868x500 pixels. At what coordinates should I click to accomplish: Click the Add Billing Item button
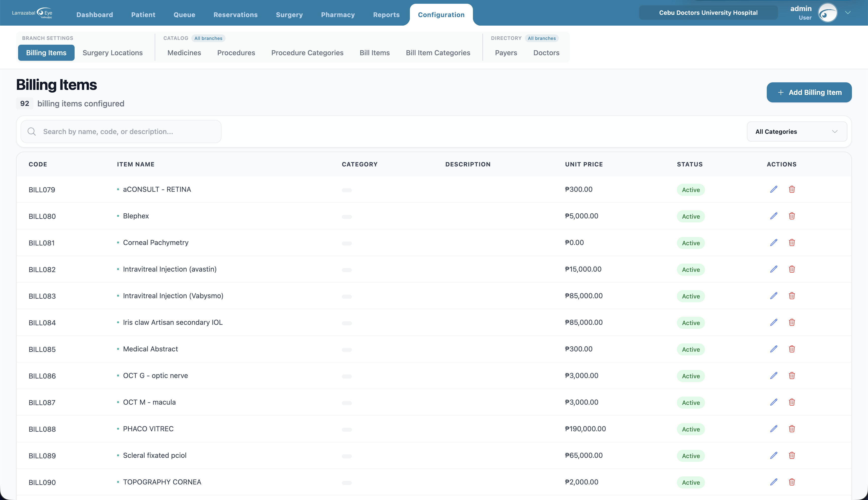point(809,92)
